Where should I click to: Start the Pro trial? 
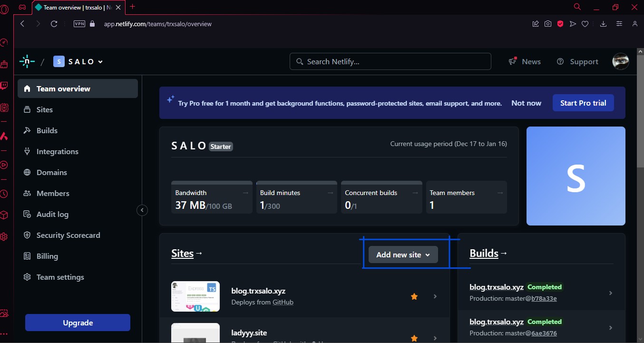(583, 103)
